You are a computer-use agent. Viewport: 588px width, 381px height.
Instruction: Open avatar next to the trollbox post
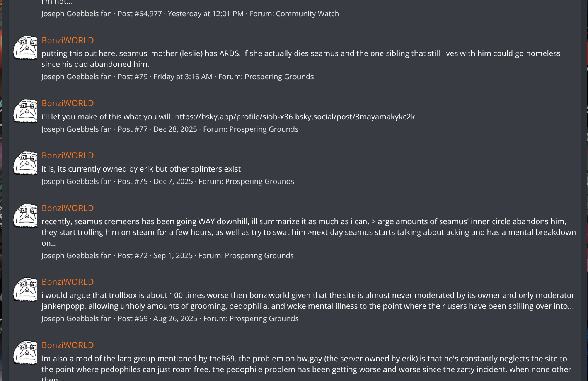coord(26,290)
